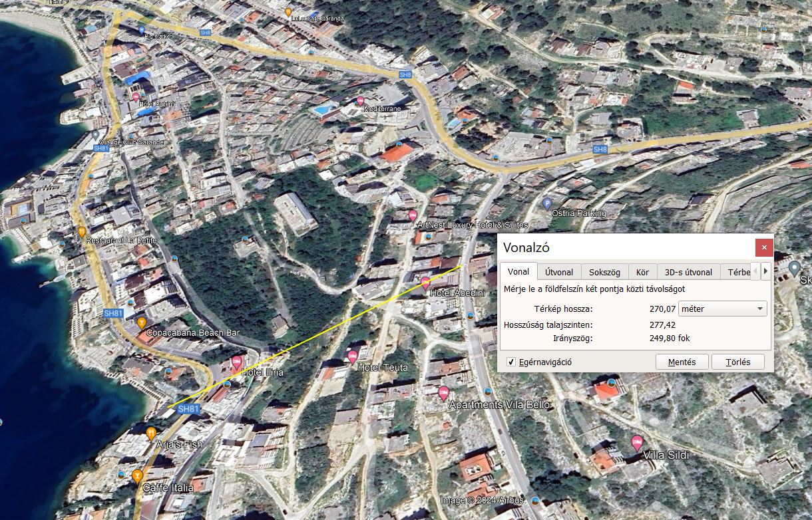
Task: Click the Hotel Abedini map pin
Action: pos(426,283)
